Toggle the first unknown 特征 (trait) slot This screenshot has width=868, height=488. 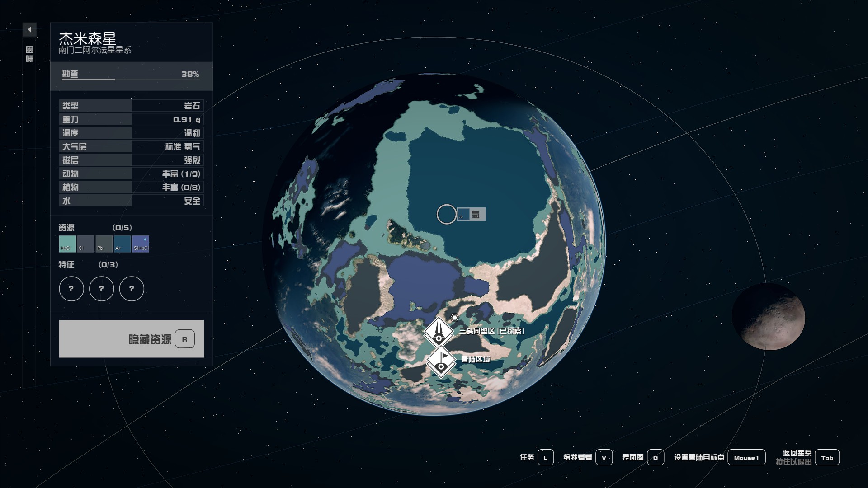[x=71, y=288]
